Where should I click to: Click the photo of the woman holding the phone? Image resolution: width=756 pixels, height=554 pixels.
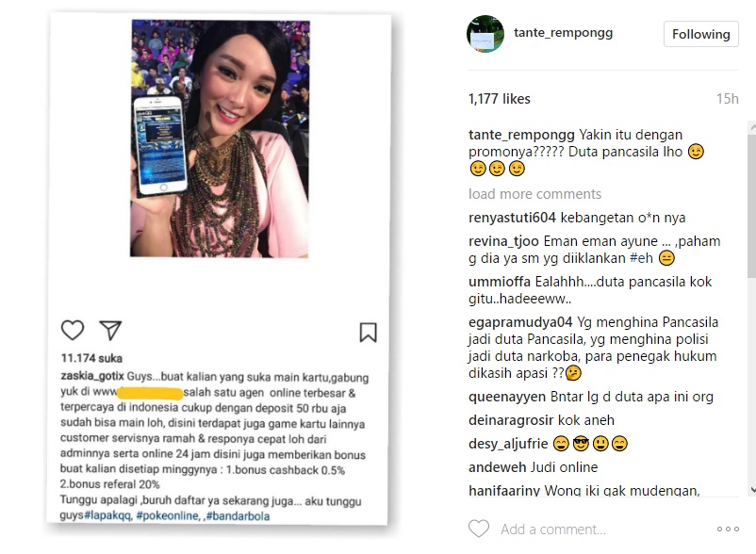(220, 138)
